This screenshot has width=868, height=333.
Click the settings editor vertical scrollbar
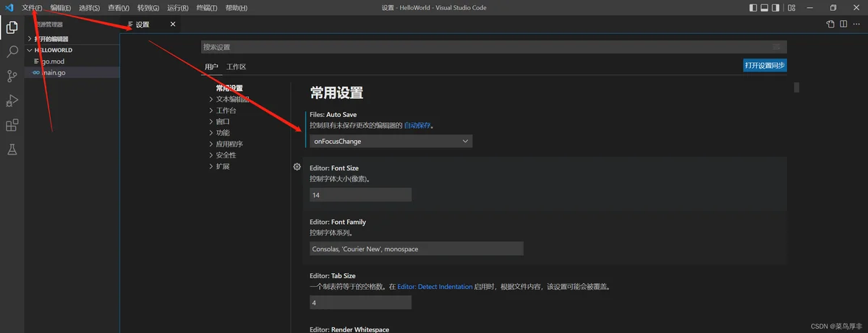tap(796, 87)
